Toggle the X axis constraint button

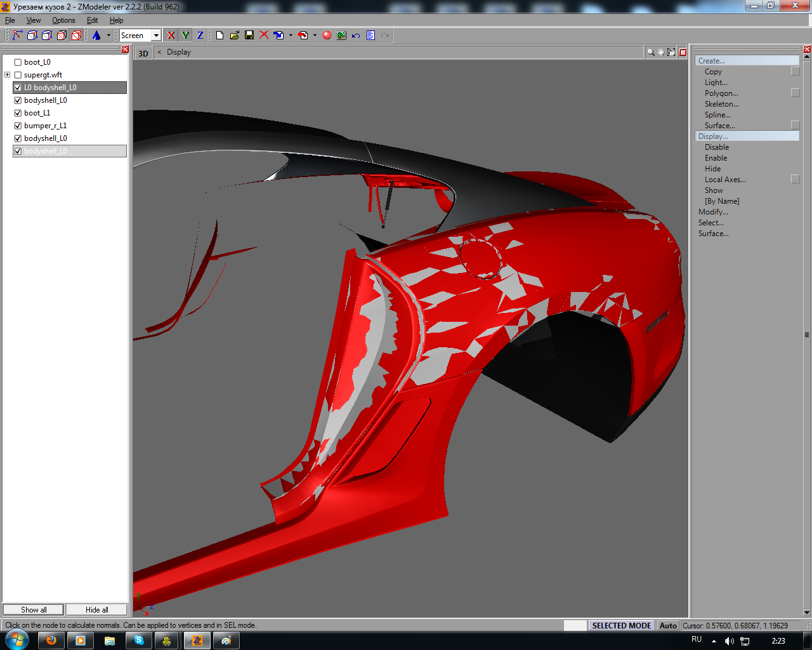click(x=171, y=36)
